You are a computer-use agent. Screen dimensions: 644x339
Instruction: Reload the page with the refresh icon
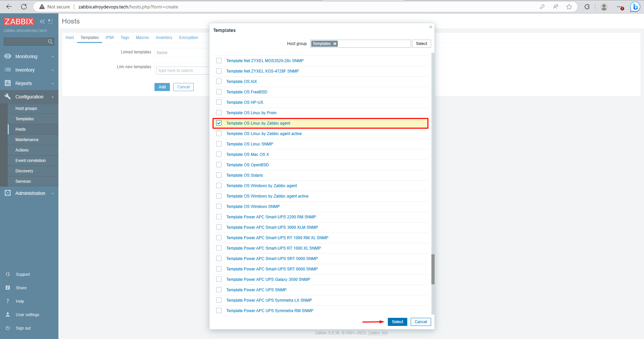[x=24, y=7]
